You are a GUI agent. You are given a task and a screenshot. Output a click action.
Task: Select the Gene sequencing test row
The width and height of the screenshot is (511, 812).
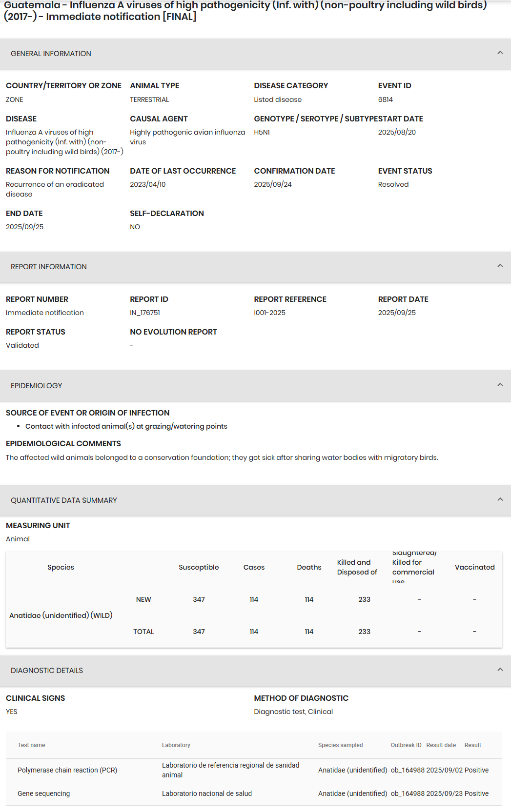click(44, 793)
